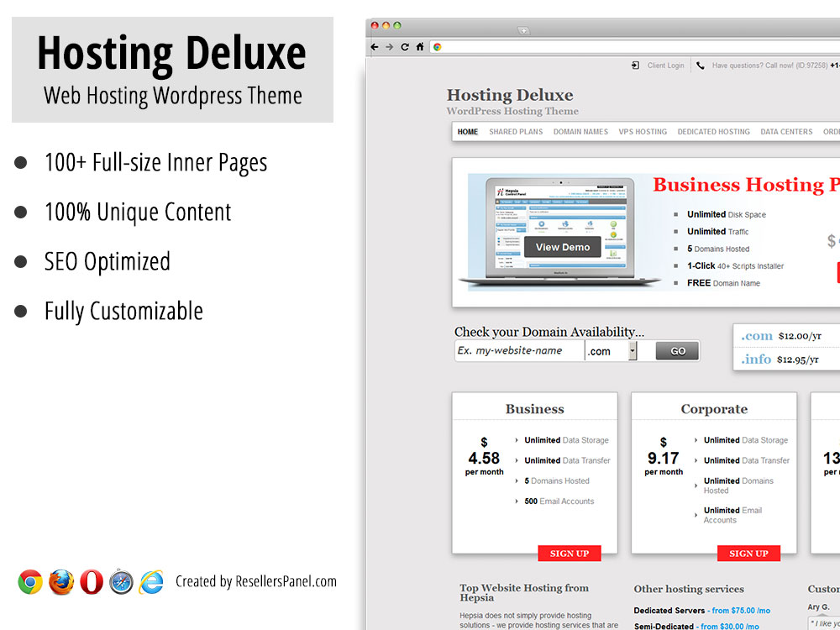Image resolution: width=840 pixels, height=630 pixels.
Task: Open the .com domain extension dropdown
Action: pos(612,351)
